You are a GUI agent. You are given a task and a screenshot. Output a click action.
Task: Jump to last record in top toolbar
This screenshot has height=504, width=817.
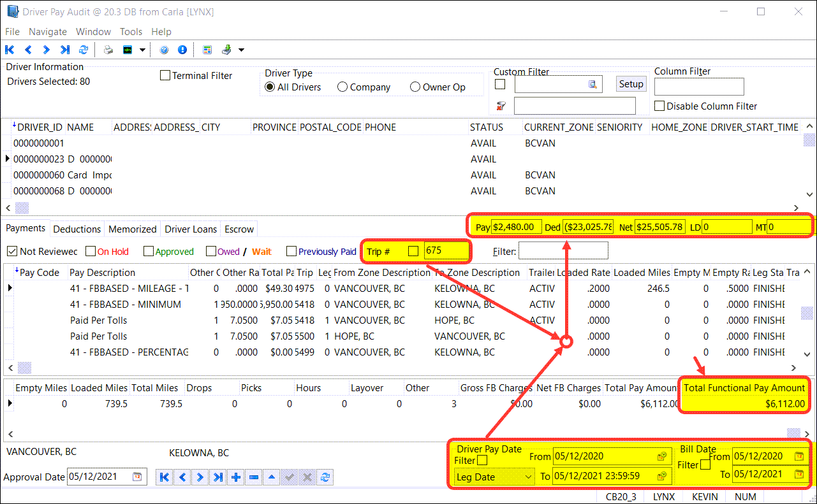64,50
